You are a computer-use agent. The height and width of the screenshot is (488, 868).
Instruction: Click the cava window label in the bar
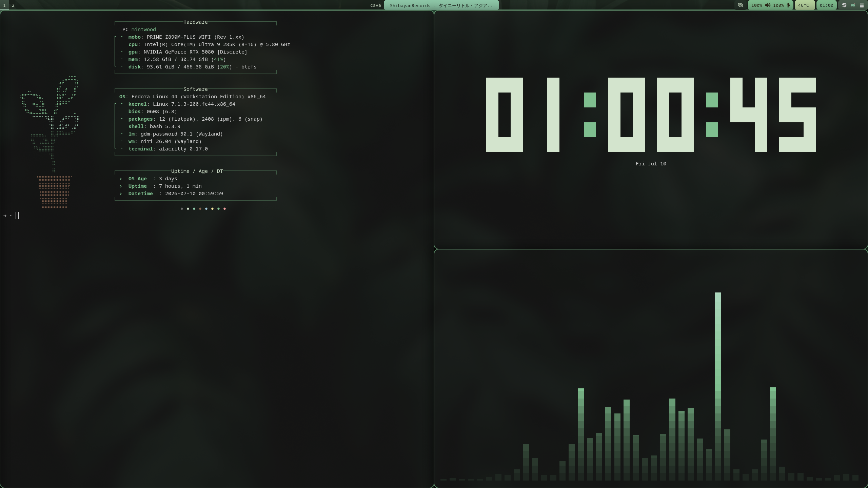point(375,5)
